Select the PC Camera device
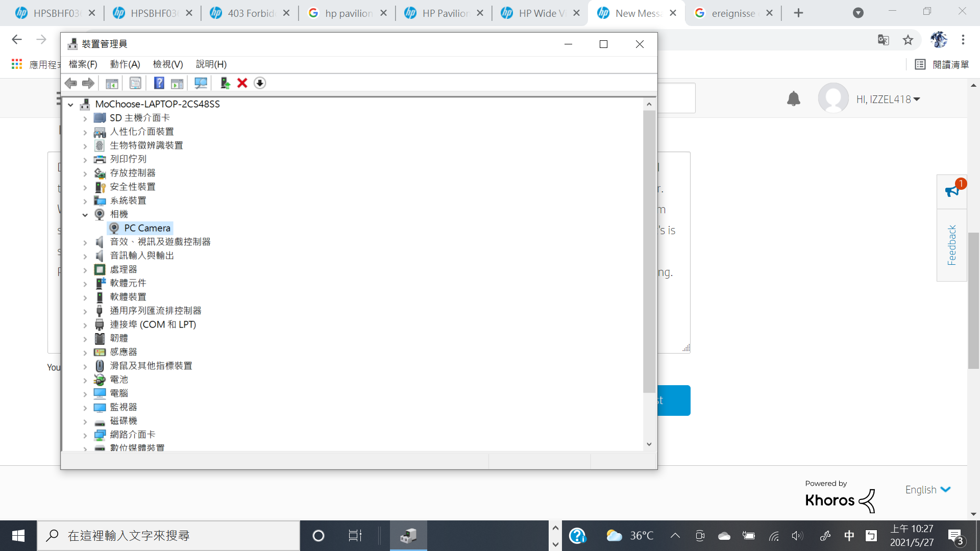980x551 pixels. click(146, 228)
